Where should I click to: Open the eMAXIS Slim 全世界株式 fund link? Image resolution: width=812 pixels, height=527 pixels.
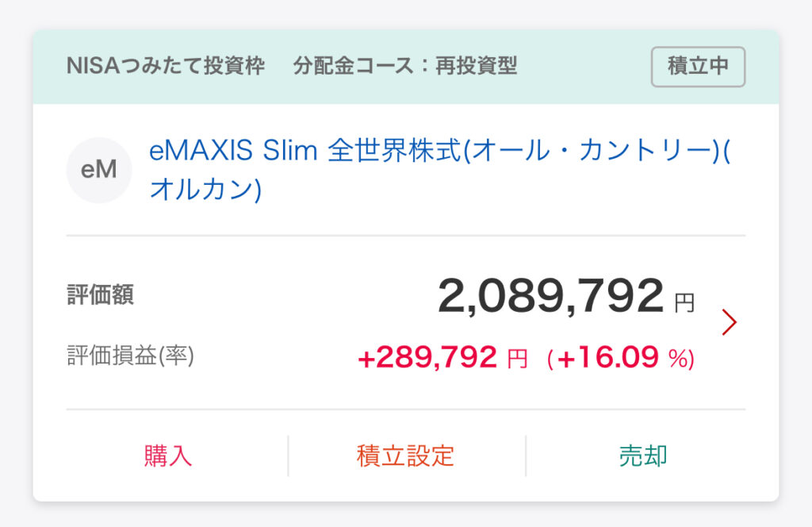tap(439, 169)
